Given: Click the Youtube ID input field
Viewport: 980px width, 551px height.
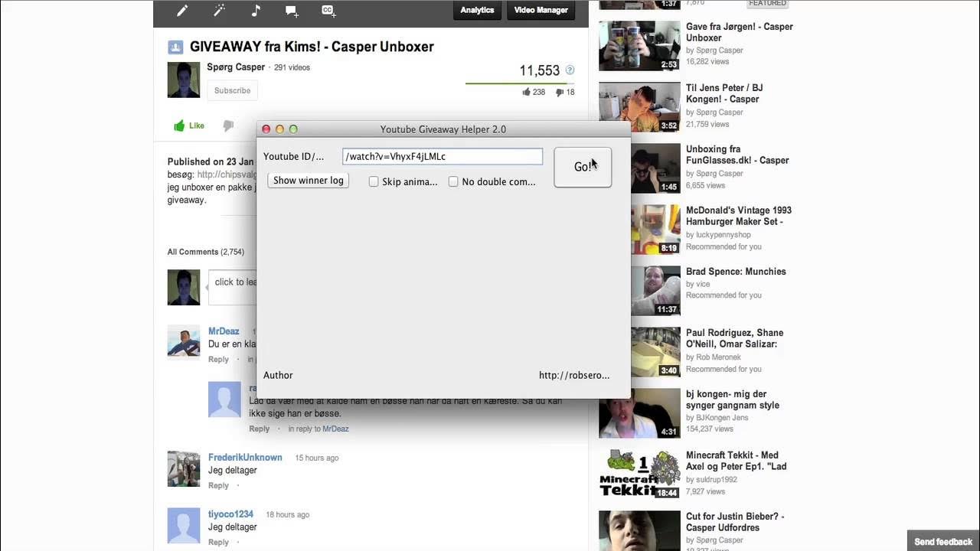Looking at the screenshot, I should [x=442, y=156].
